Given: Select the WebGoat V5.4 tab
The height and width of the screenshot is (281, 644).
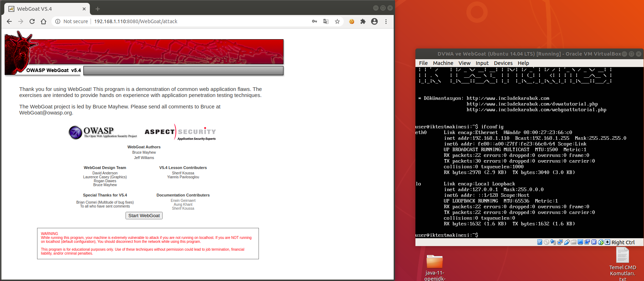Looking at the screenshot, I should 46,9.
